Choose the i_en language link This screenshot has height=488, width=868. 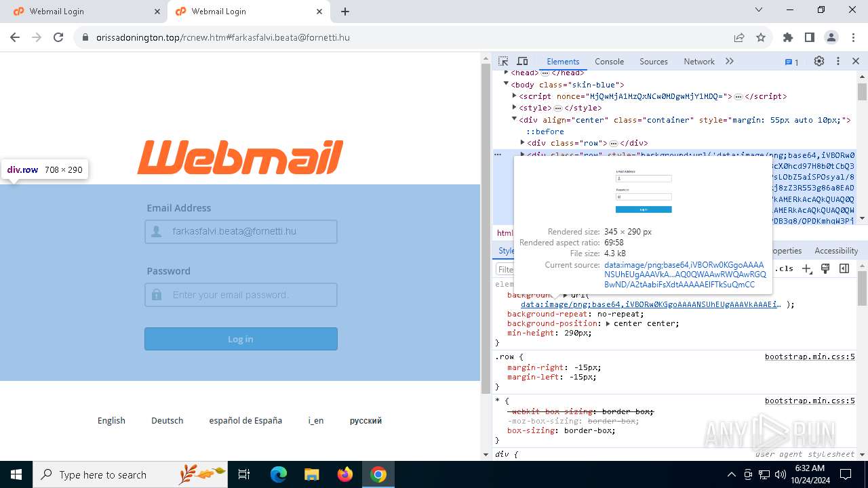(316, 420)
